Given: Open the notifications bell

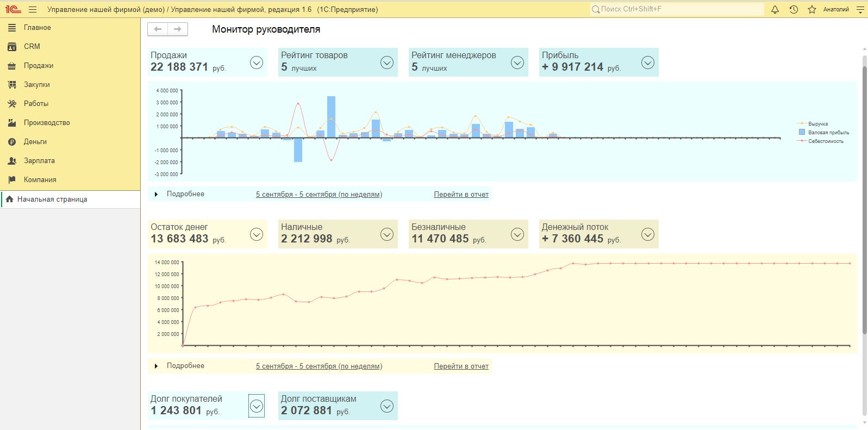Looking at the screenshot, I should click(775, 9).
